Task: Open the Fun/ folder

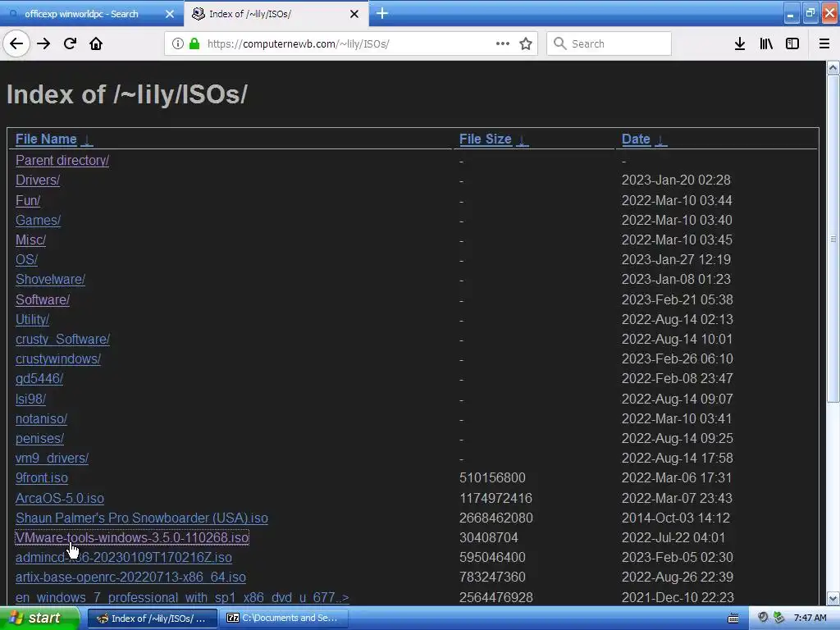Action: pyautogui.click(x=28, y=200)
